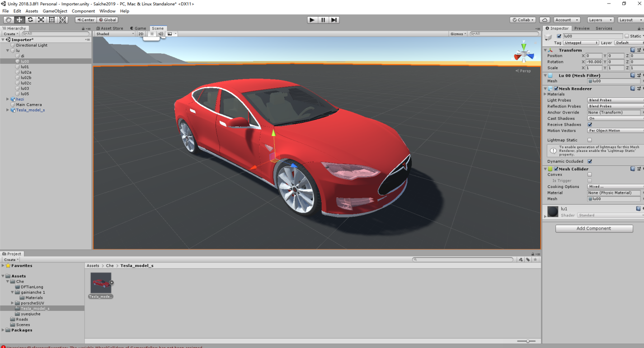Open the Cast Shadows dropdown
Image resolution: width=644 pixels, height=348 pixels.
click(615, 118)
